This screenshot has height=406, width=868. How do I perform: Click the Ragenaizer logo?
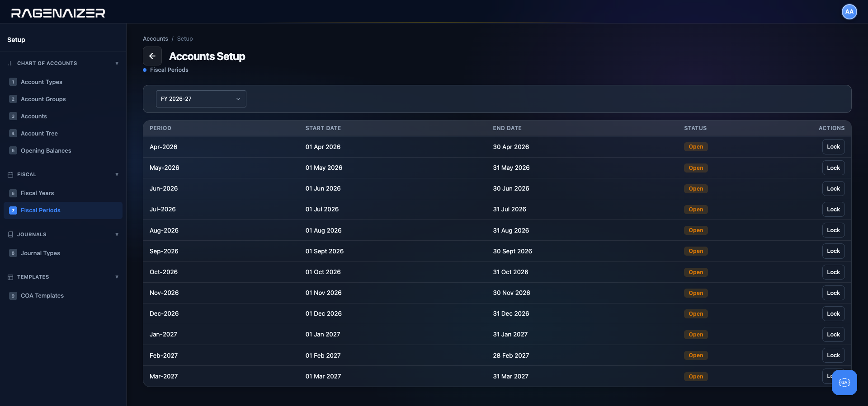tap(58, 13)
